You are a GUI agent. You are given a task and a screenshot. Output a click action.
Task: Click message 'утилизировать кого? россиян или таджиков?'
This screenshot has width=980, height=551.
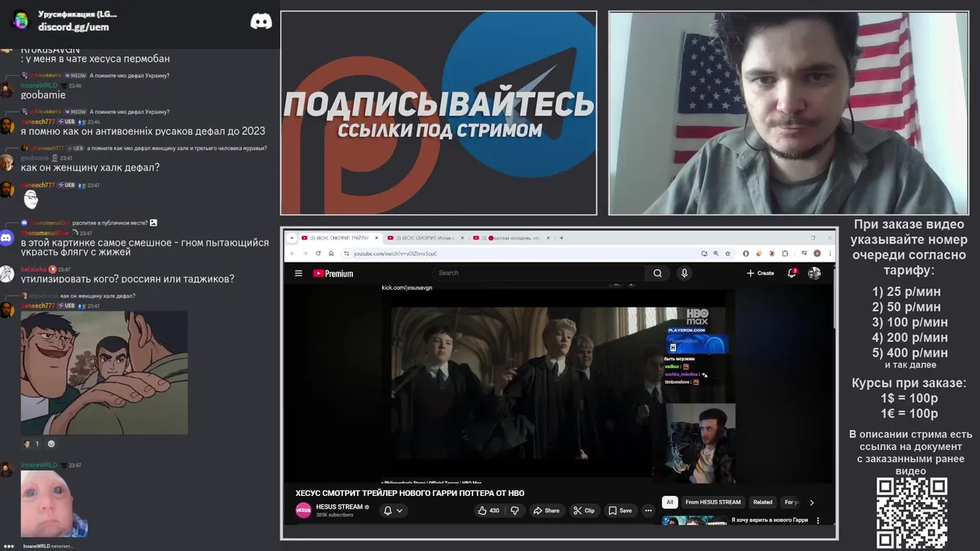[x=127, y=279]
